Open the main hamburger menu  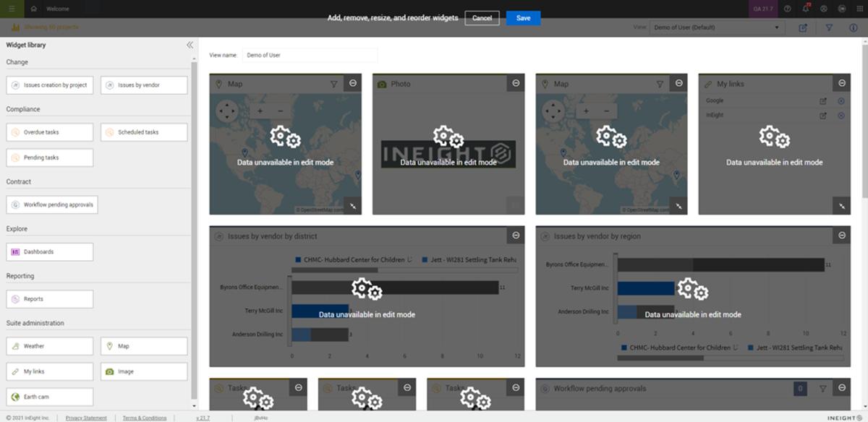pos(12,9)
